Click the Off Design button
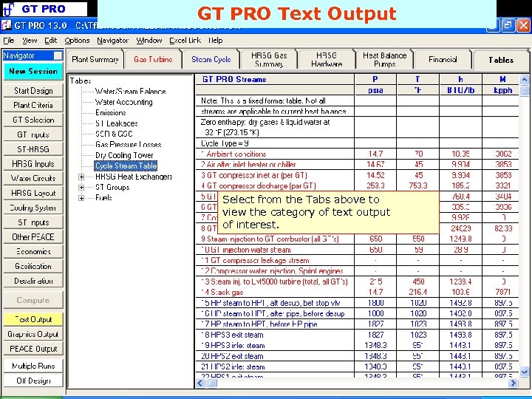 [x=33, y=381]
